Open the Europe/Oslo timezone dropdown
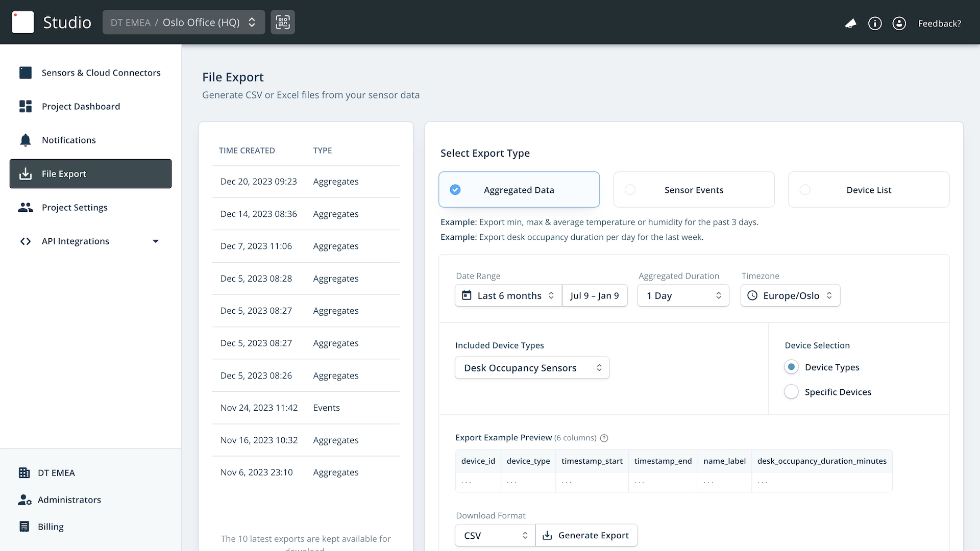 point(790,295)
